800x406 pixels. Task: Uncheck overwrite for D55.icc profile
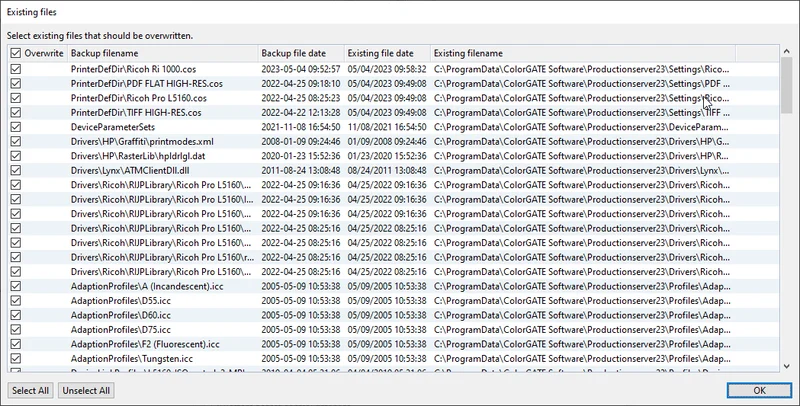click(15, 300)
